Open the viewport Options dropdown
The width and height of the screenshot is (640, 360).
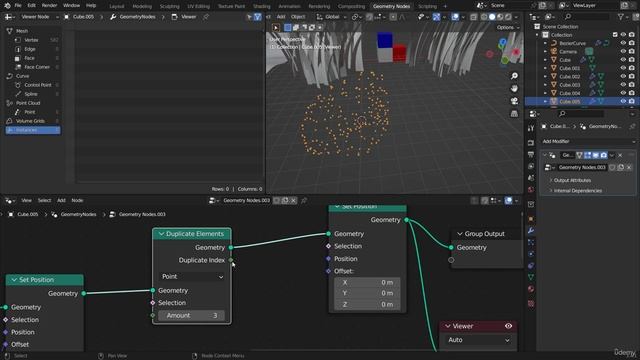(508, 27)
